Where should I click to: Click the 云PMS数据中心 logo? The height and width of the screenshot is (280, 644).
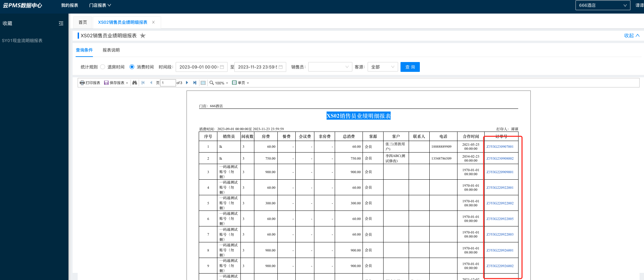(x=22, y=5)
